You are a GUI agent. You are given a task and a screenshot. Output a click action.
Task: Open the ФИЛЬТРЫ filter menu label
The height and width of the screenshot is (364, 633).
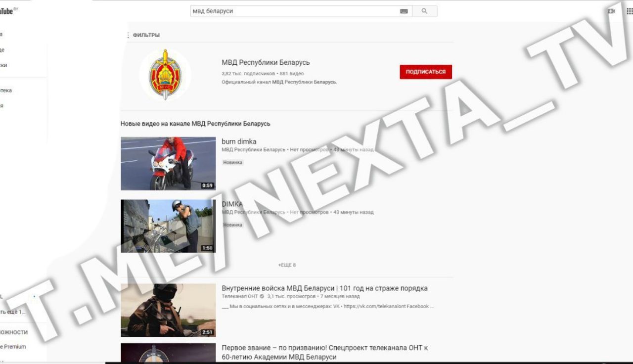(146, 35)
